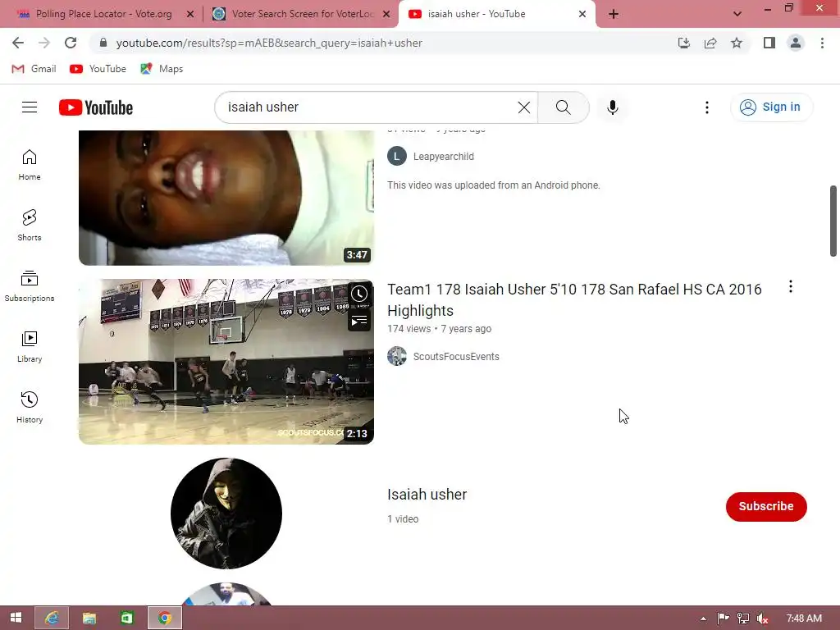This screenshot has width=840, height=630.
Task: Open ScoutsFocusEvents channel link
Action: pos(456,356)
